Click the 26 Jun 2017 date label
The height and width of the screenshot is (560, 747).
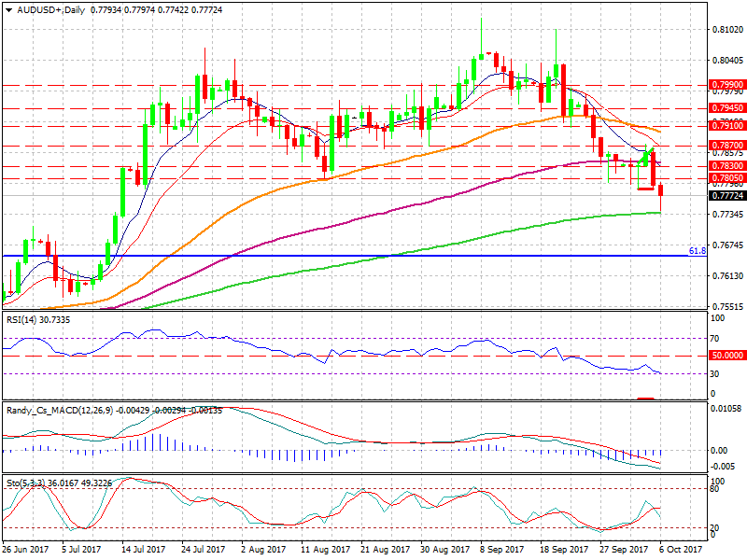[x=24, y=551]
